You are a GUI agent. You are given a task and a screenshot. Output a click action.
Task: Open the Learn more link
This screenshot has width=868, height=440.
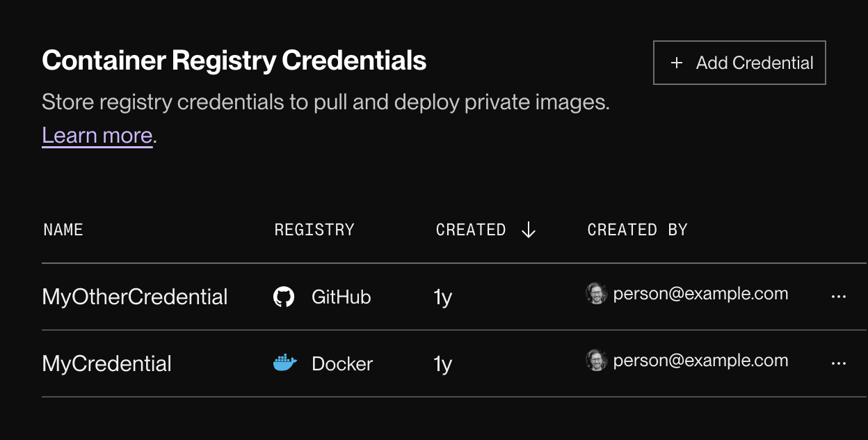coord(97,134)
